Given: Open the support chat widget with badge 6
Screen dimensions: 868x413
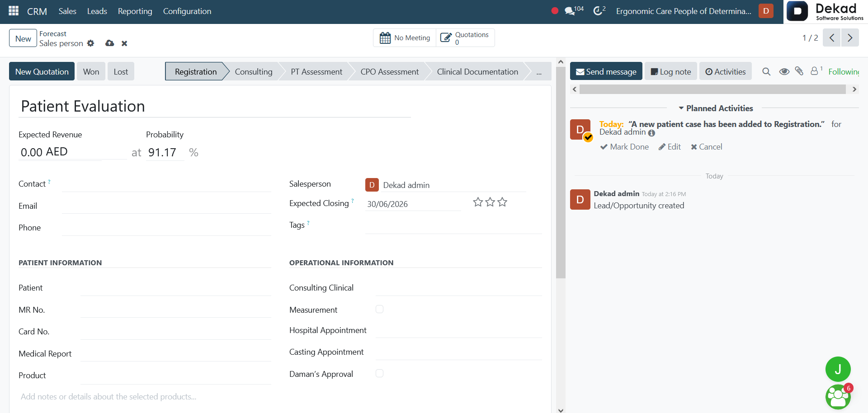Looking at the screenshot, I should pyautogui.click(x=838, y=396).
